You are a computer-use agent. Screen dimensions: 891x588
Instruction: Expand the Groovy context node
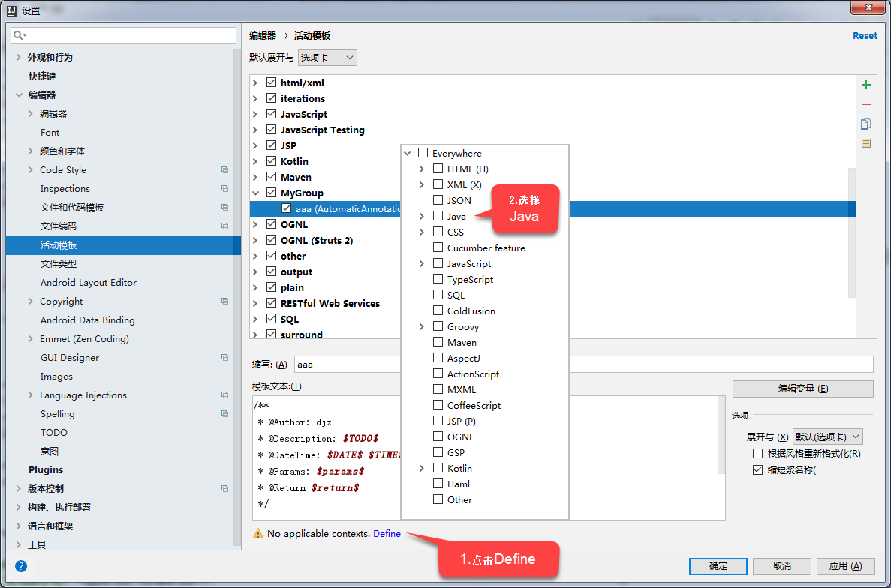[422, 326]
